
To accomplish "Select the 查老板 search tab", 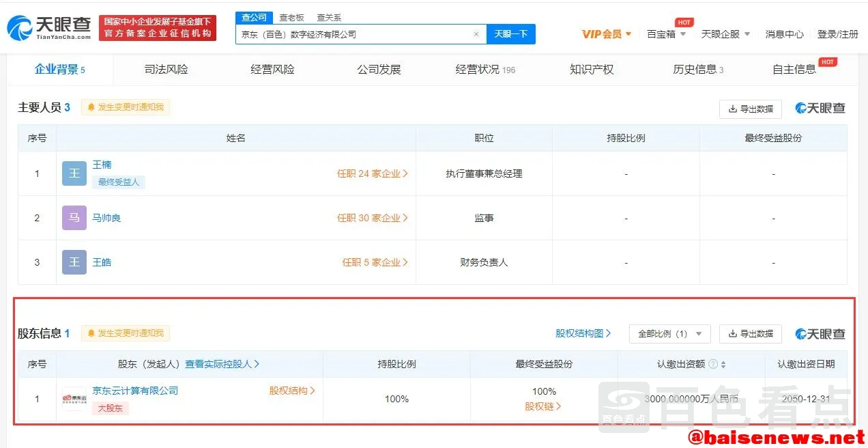I will 291,18.
